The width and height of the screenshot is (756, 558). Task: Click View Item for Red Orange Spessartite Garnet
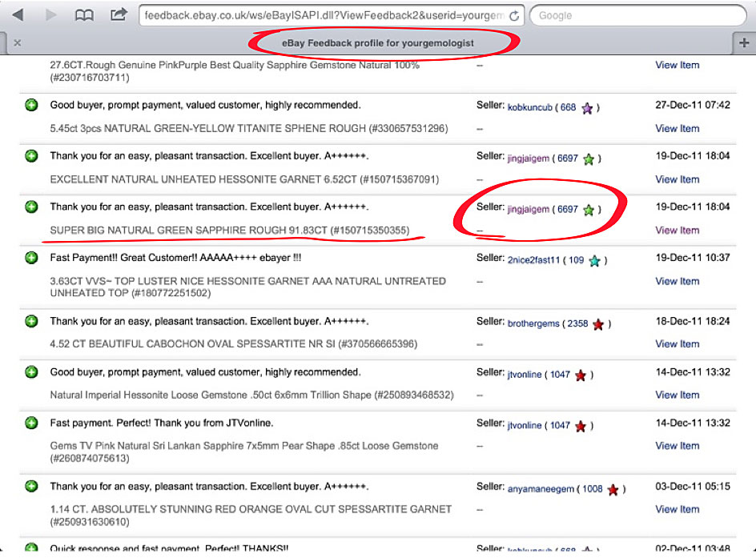pyautogui.click(x=677, y=509)
